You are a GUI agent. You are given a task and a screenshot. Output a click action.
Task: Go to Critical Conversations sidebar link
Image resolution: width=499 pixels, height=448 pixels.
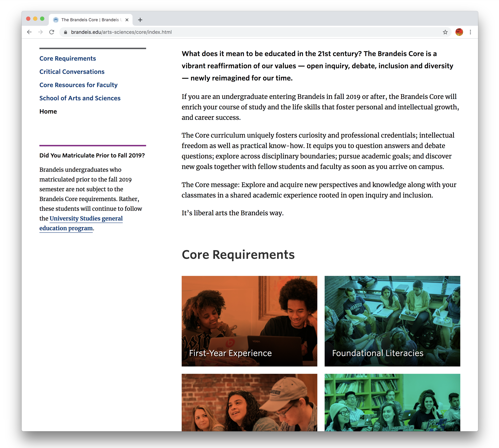[72, 72]
